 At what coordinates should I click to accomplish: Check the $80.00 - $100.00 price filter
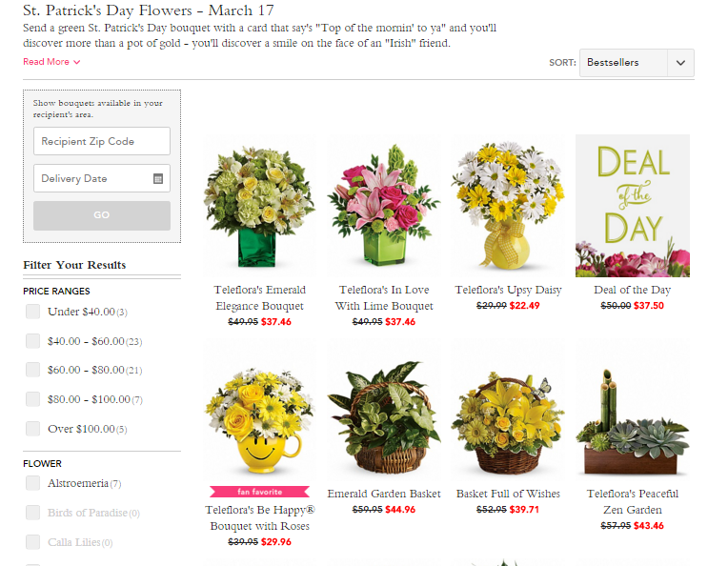pos(33,399)
